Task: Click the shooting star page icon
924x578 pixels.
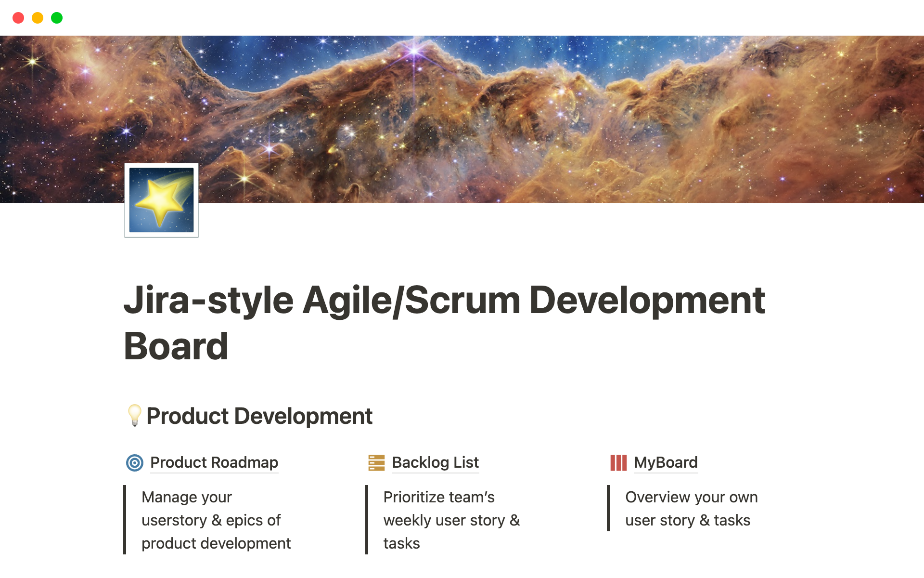Action: click(x=161, y=200)
